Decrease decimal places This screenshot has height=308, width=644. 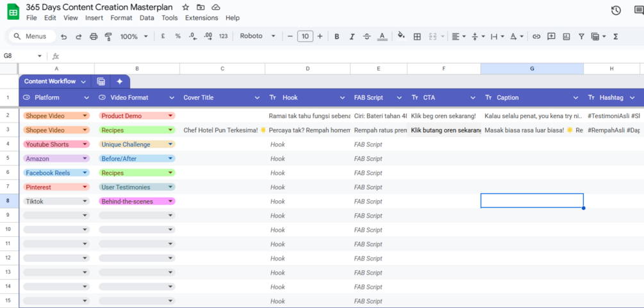pyautogui.click(x=193, y=36)
